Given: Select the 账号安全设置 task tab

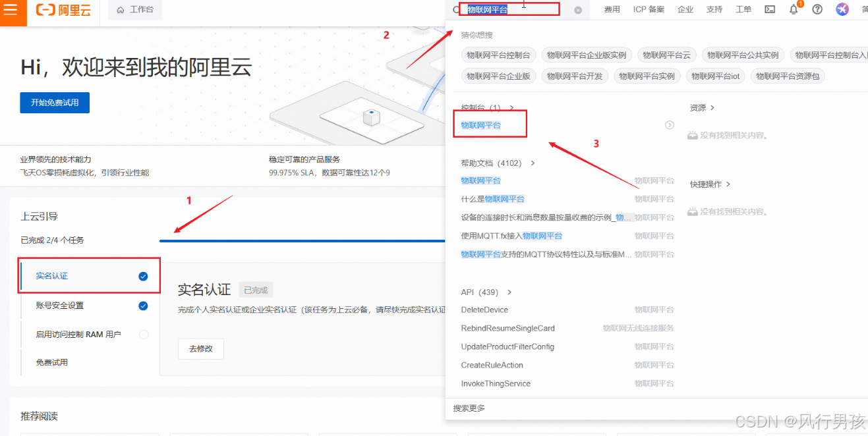Looking at the screenshot, I should (x=89, y=306).
